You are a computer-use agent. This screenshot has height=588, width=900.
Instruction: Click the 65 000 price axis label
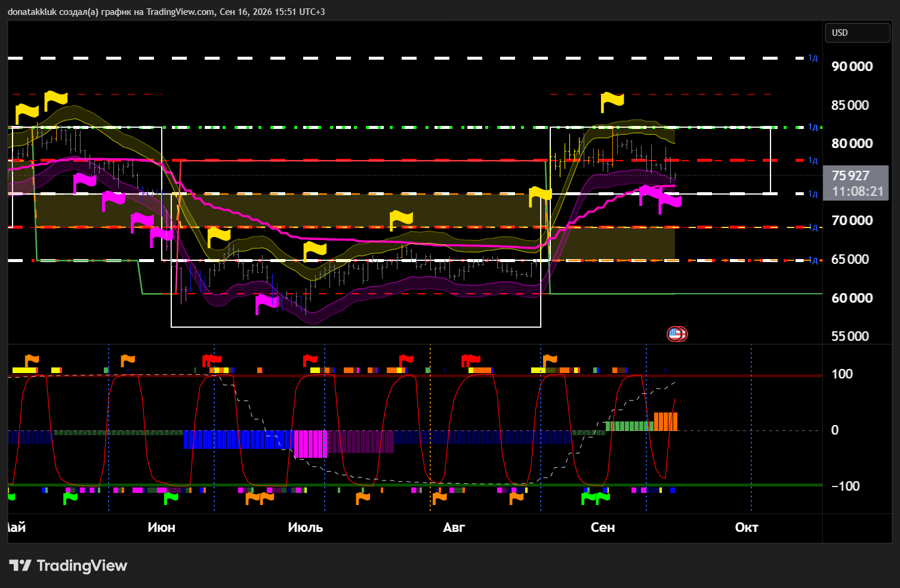[850, 259]
